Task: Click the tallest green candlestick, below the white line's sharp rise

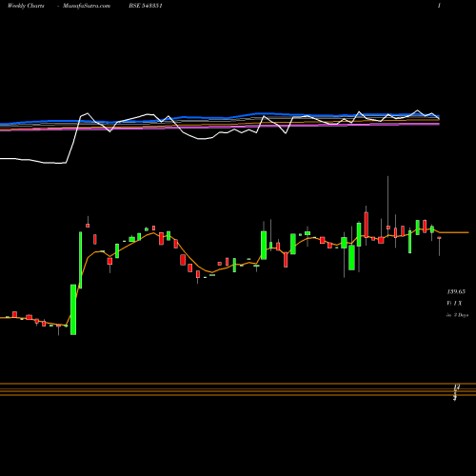Action: coord(80,260)
